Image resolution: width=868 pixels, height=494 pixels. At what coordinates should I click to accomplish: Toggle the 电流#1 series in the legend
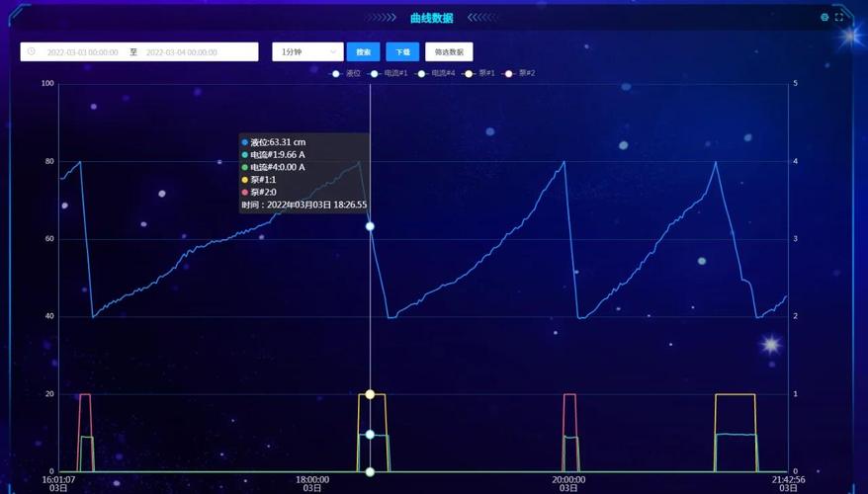[x=389, y=73]
